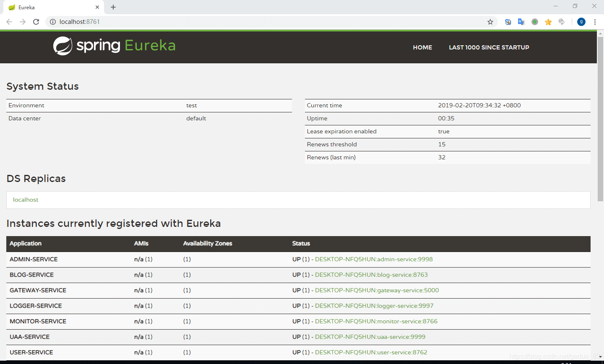The image size is (604, 364).
Task: Click the Uptime value 00:35
Action: point(446,118)
